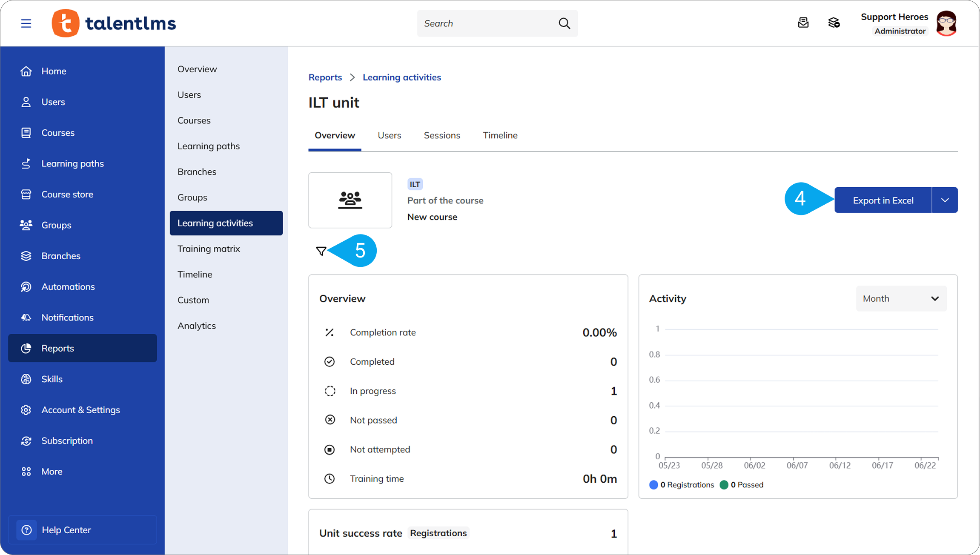Viewport: 980px width, 555px height.
Task: Open Analytics in reports submenu
Action: 196,326
